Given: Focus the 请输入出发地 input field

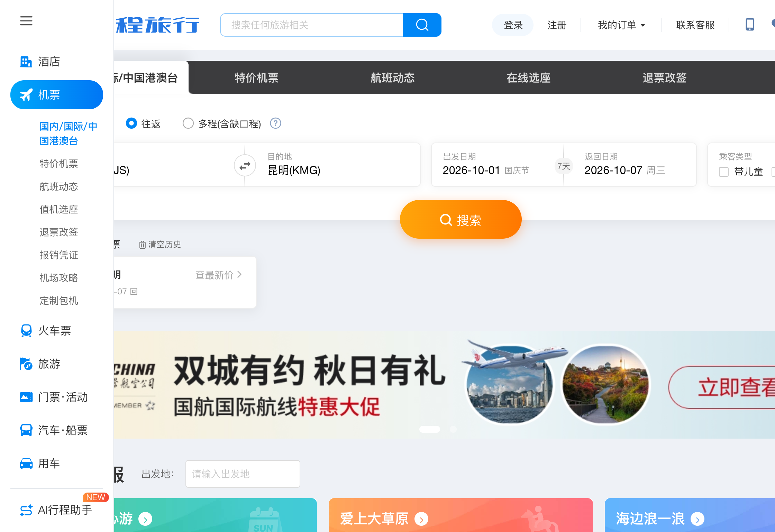Looking at the screenshot, I should (x=243, y=474).
